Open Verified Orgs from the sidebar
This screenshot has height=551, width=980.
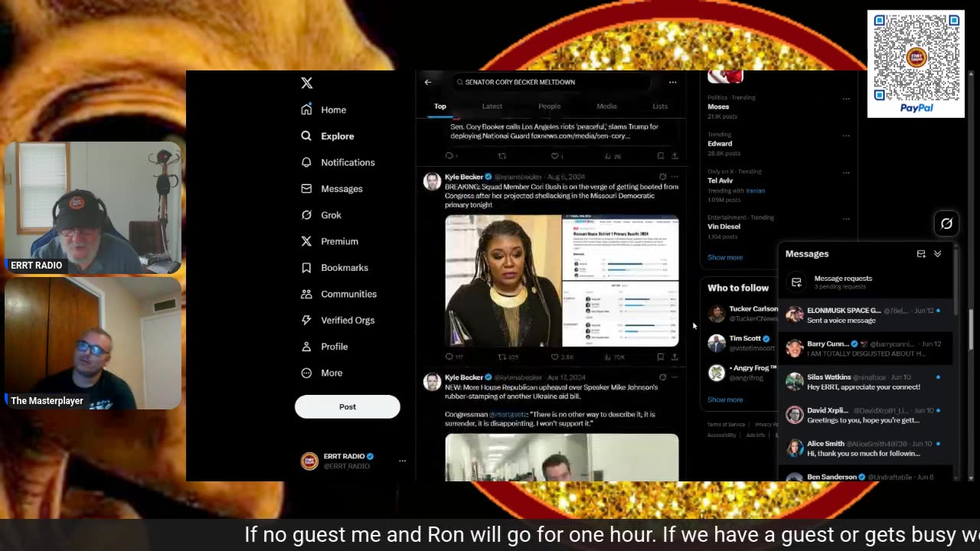click(x=338, y=320)
